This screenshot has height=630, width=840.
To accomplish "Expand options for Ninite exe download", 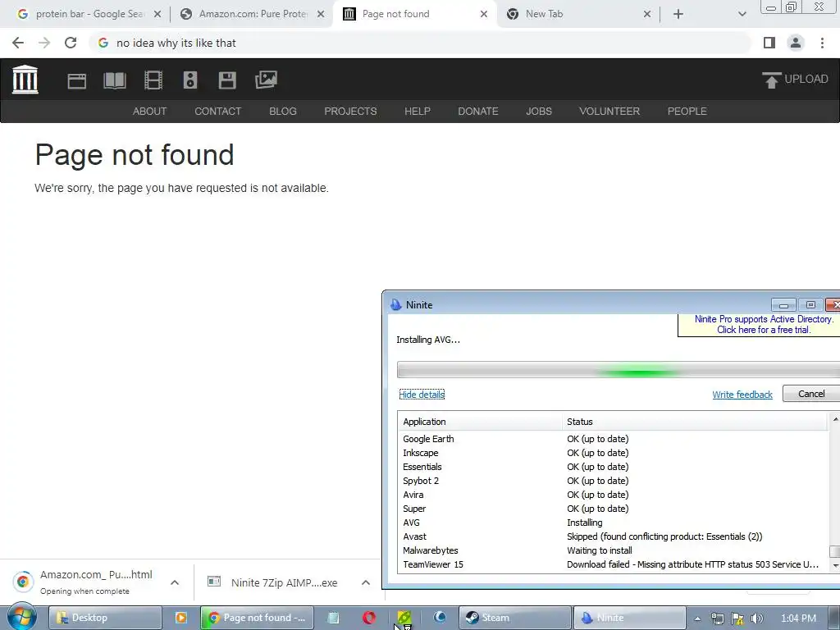I will coord(365,582).
